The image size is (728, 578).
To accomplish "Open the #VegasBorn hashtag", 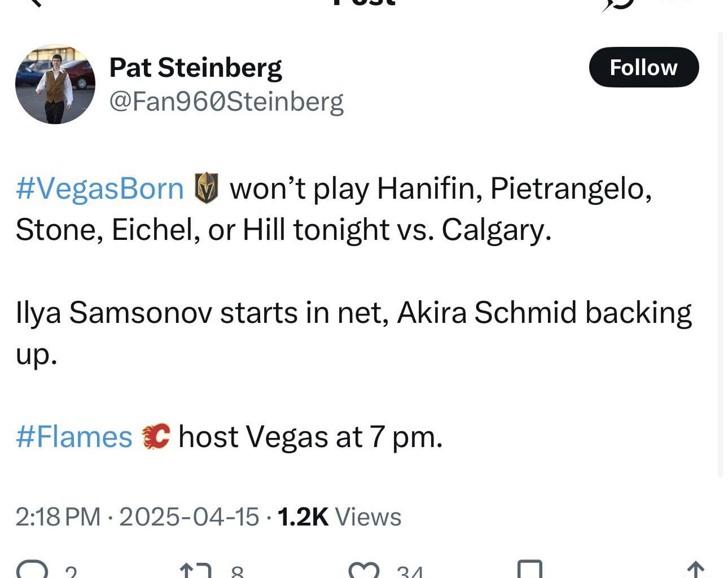I will coord(100,189).
